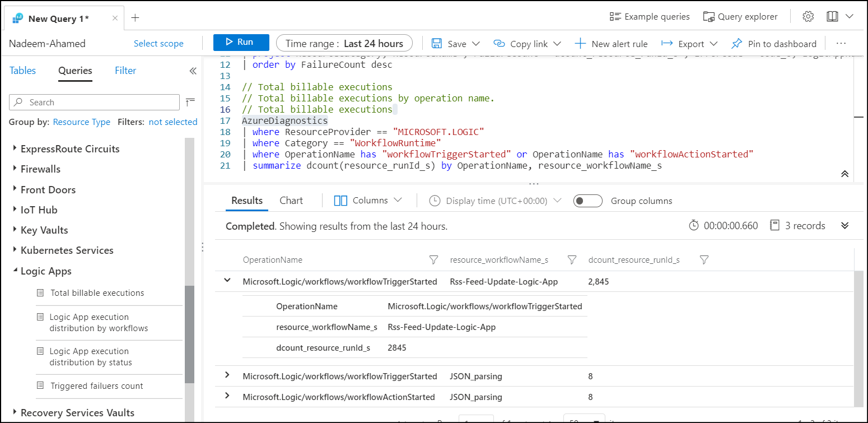Screen dimensions: 868x423
Task: Click the collapse-all icon beside search
Action: click(x=190, y=101)
